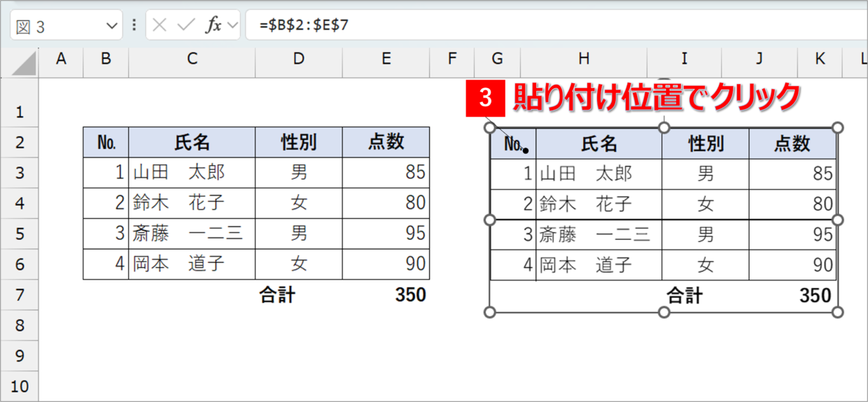Select column F header
Image resolution: width=868 pixels, height=402 pixels.
[x=451, y=59]
